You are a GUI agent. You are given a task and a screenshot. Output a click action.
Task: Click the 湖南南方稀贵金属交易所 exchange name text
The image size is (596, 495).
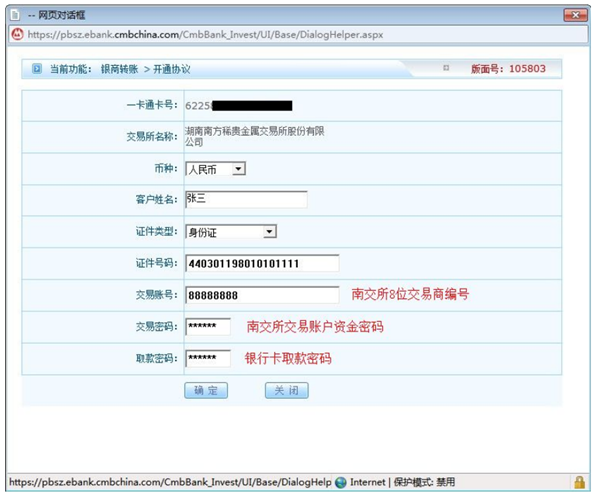(x=254, y=136)
